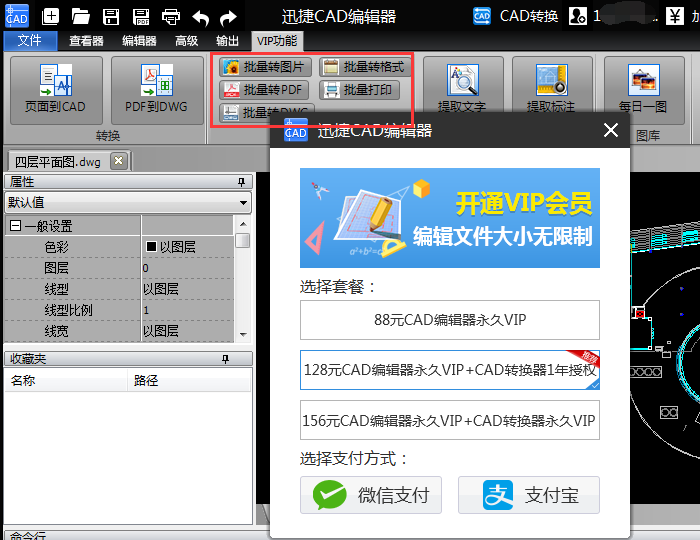700x540 pixels.
Task: Click the user account icon
Action: [x=578, y=16]
